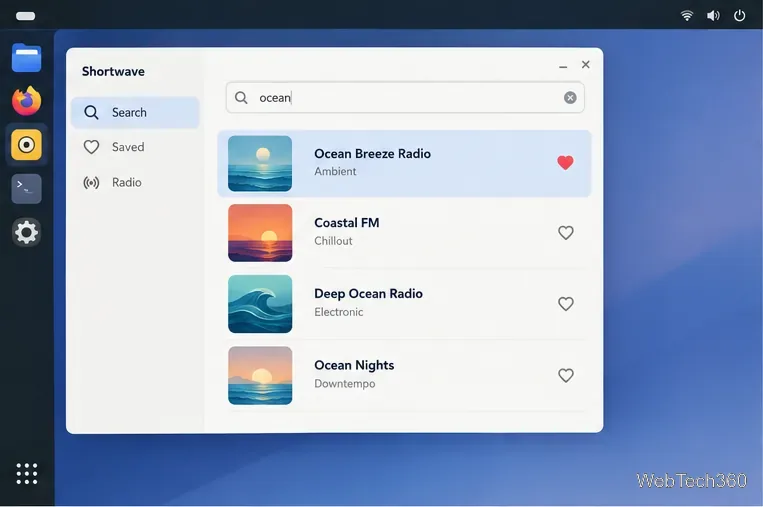Click the Downtempo genre label

coord(345,383)
